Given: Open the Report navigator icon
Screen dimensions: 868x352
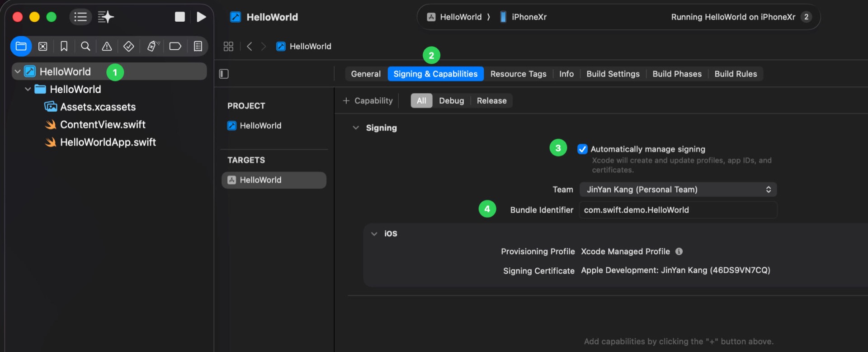Looking at the screenshot, I should tap(198, 46).
